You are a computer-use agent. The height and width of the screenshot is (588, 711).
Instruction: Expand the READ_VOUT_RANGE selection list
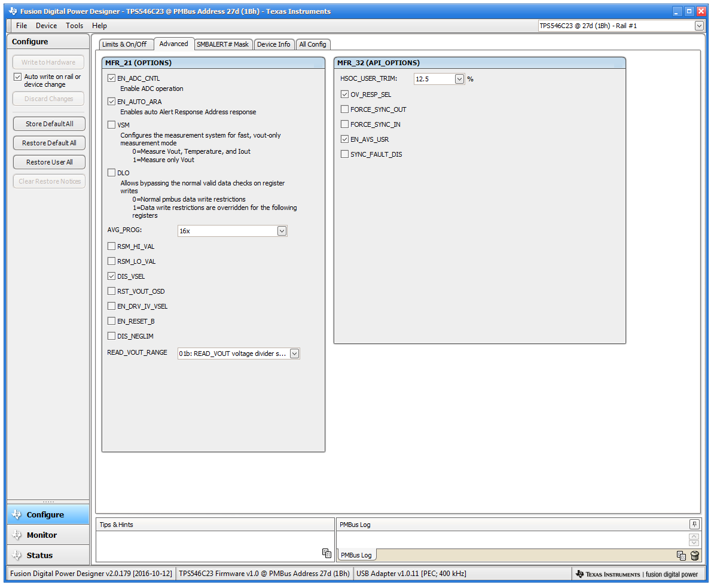coord(294,353)
